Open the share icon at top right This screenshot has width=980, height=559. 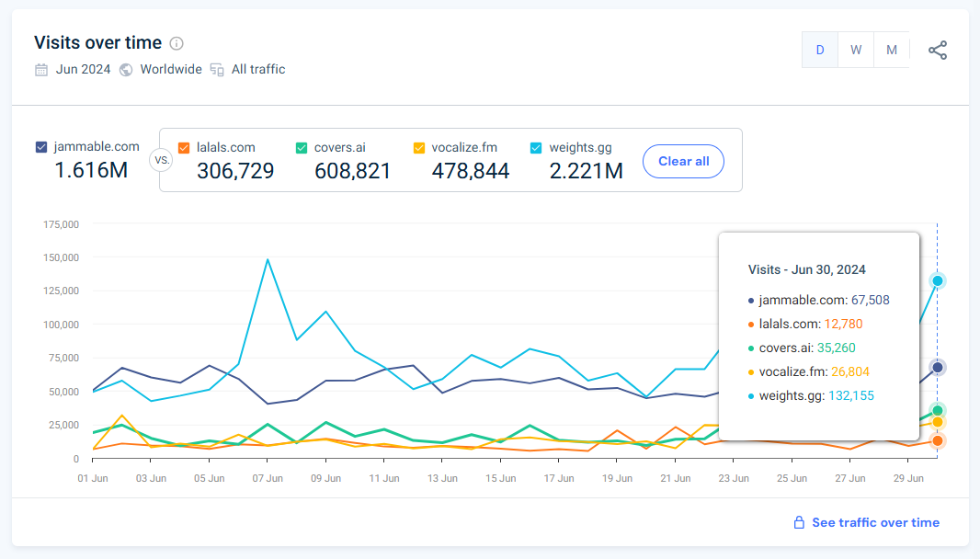tap(937, 50)
